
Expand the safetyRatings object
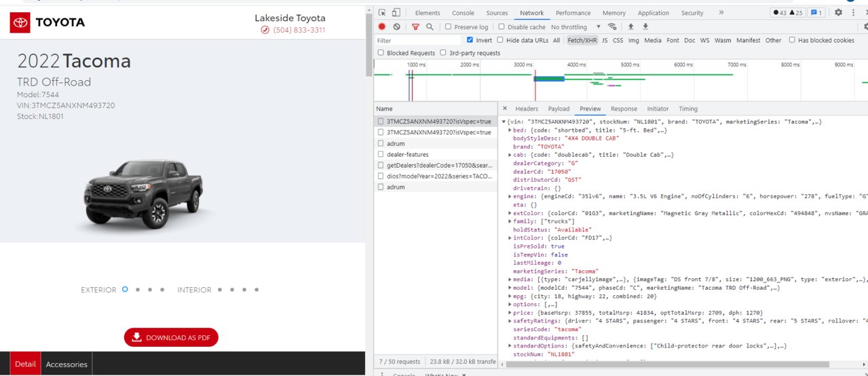click(x=510, y=320)
